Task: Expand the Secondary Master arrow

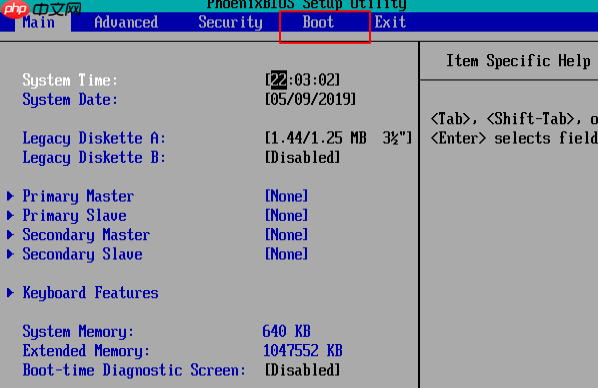Action: click(x=10, y=235)
